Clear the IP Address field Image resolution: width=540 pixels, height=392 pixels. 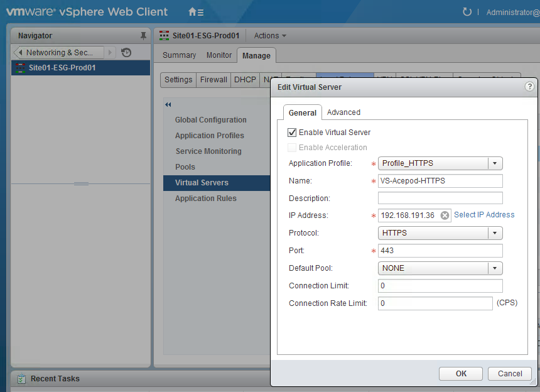[445, 215]
